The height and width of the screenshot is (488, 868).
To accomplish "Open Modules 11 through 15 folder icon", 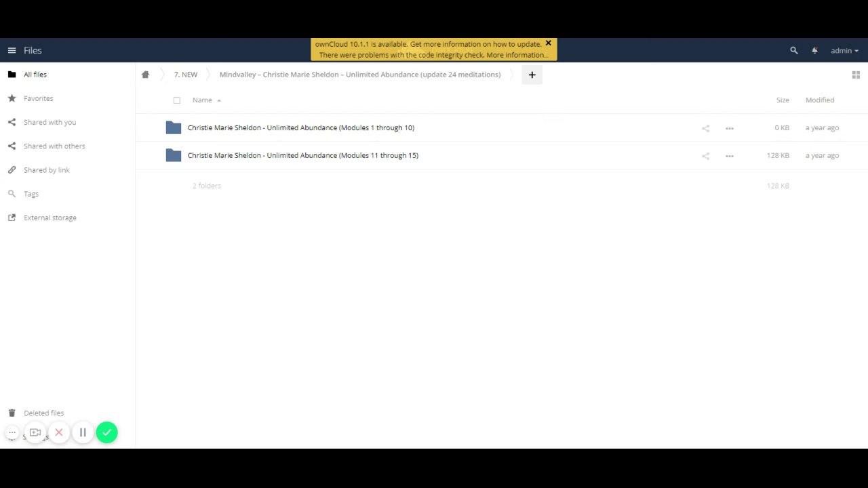I will (x=174, y=155).
